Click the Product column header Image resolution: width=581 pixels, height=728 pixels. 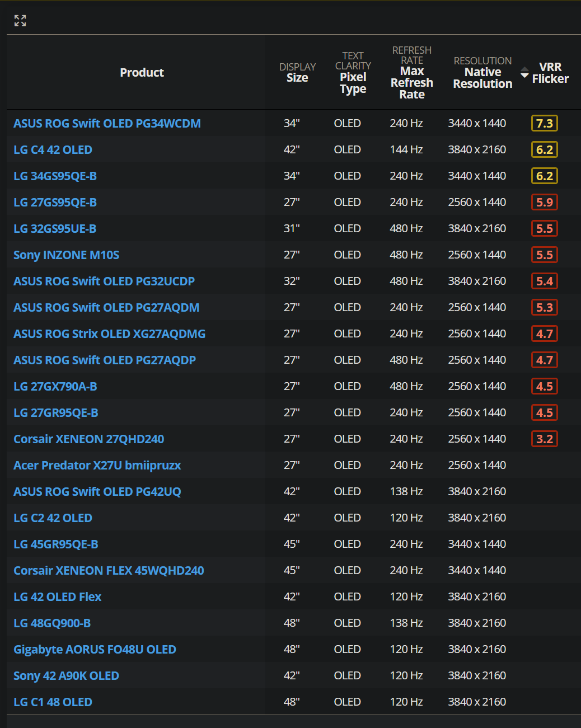142,73
